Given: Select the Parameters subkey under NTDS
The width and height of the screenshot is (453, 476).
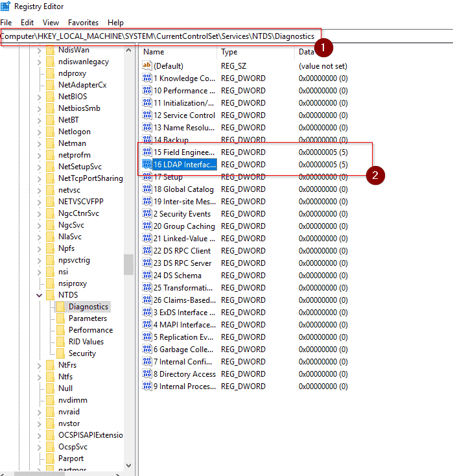Looking at the screenshot, I should click(x=87, y=318).
